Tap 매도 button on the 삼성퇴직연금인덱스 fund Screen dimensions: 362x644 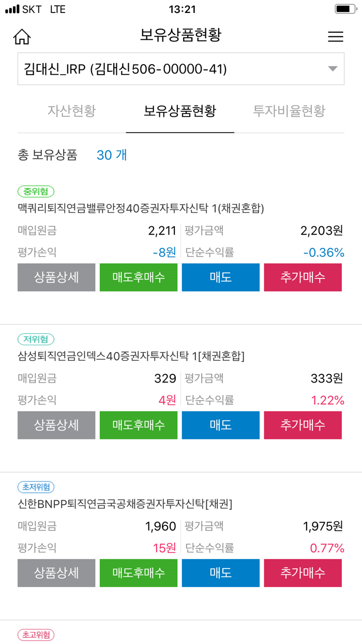point(220,425)
